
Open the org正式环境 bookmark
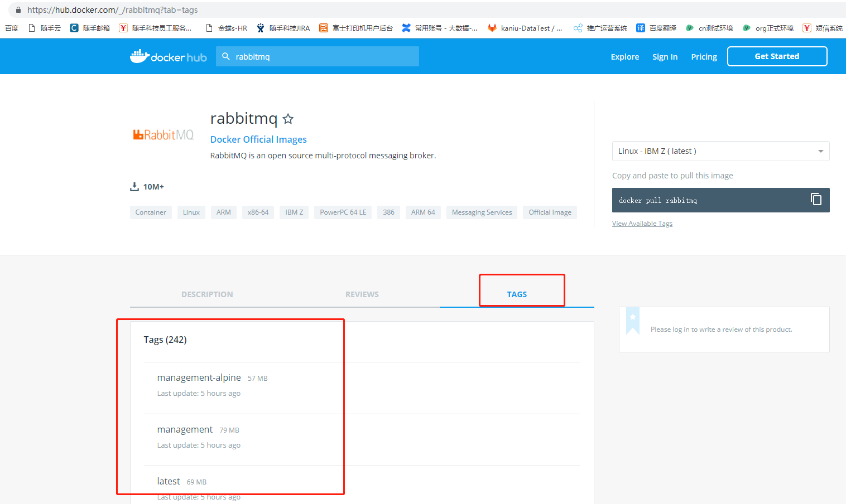point(768,28)
